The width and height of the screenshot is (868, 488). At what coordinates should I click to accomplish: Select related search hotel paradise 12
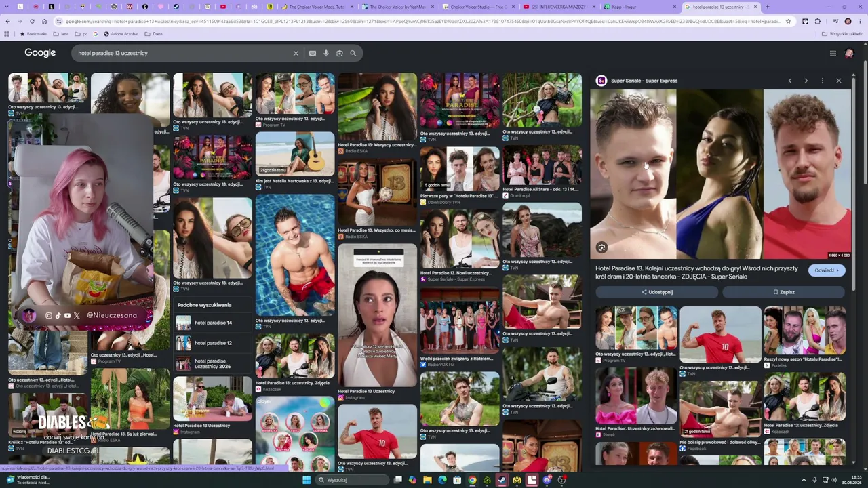(x=213, y=343)
